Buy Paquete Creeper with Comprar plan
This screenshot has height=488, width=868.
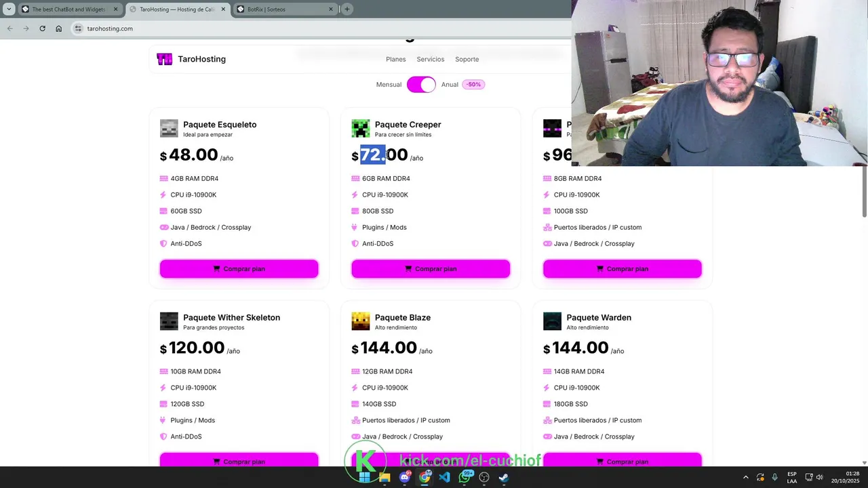pyautogui.click(x=431, y=269)
